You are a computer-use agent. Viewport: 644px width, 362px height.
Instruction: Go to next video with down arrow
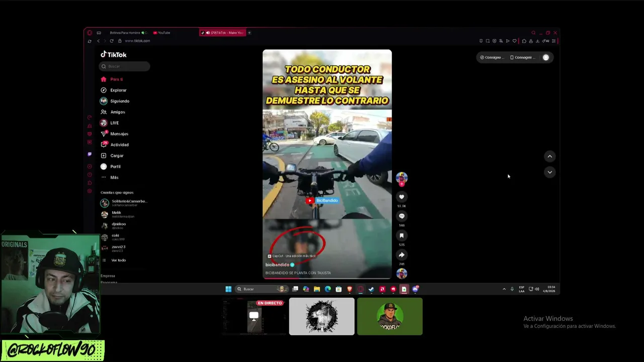pos(550,172)
